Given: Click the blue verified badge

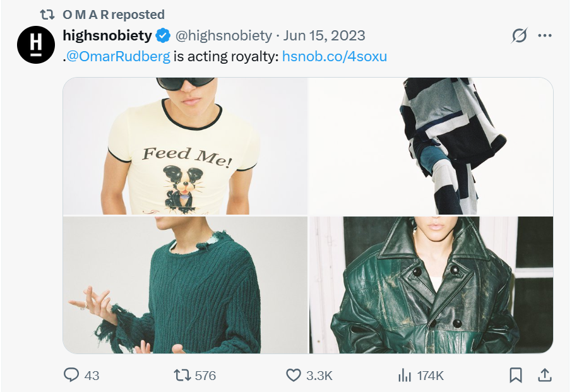Looking at the screenshot, I should coord(162,35).
